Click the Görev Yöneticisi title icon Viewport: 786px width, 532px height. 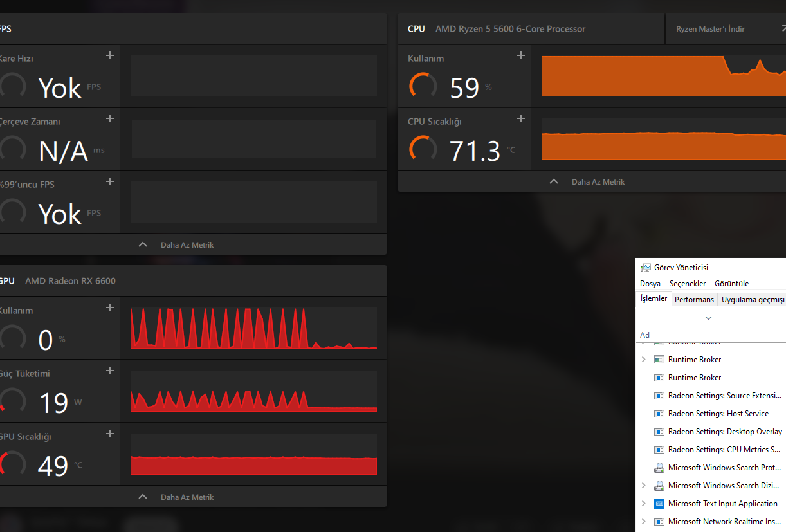click(645, 268)
